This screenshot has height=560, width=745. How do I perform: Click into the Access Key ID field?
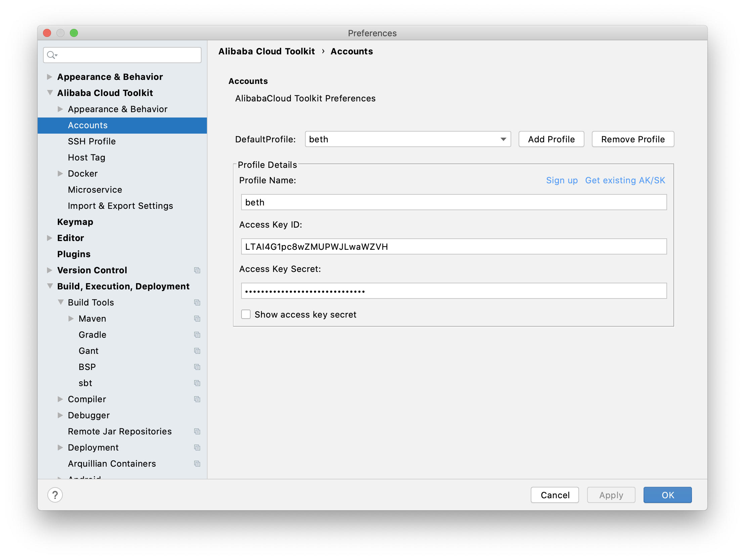coord(454,246)
